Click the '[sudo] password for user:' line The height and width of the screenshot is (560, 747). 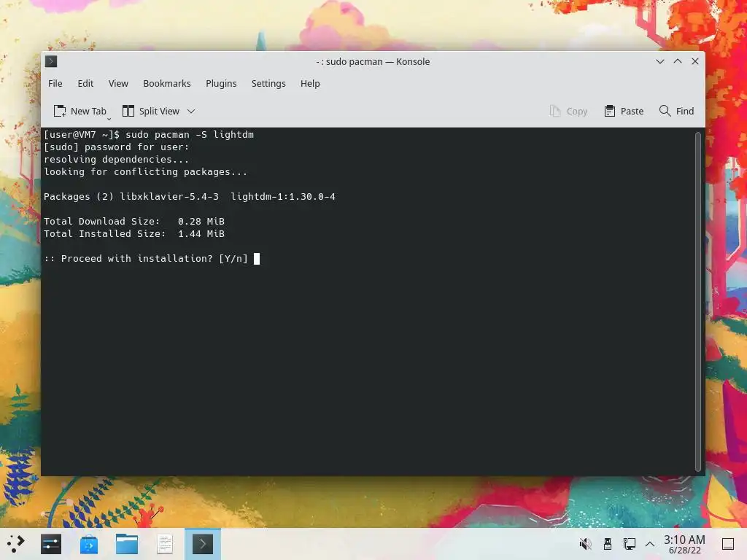[116, 147]
